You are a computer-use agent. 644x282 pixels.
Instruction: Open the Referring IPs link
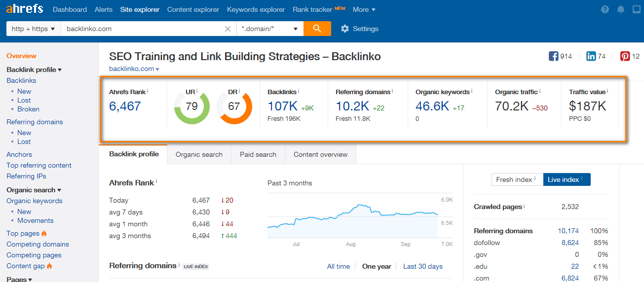[26, 176]
